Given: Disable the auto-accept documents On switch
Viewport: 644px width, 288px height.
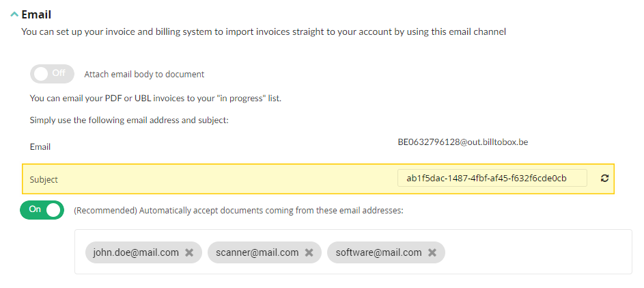Looking at the screenshot, I should [x=42, y=210].
